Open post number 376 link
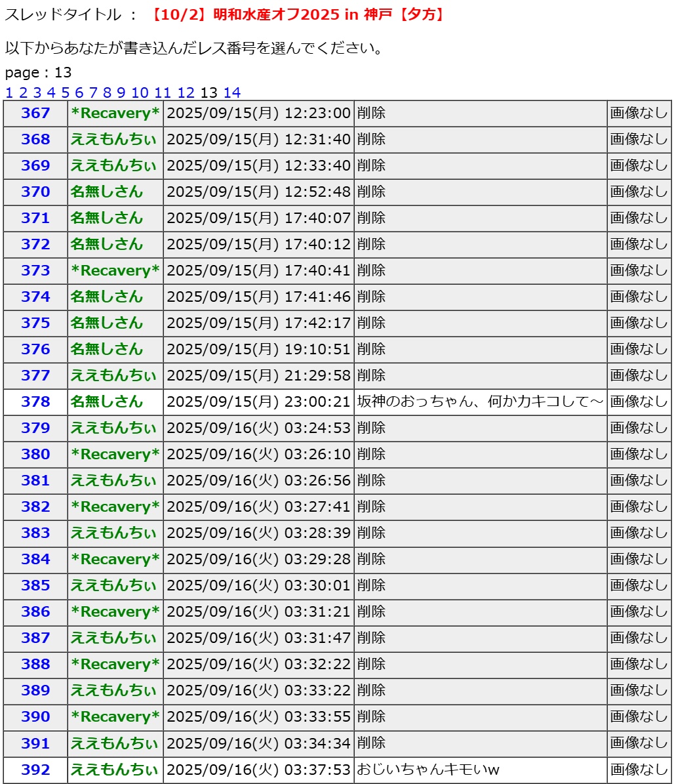Screen dimensions: 676x784 point(35,349)
